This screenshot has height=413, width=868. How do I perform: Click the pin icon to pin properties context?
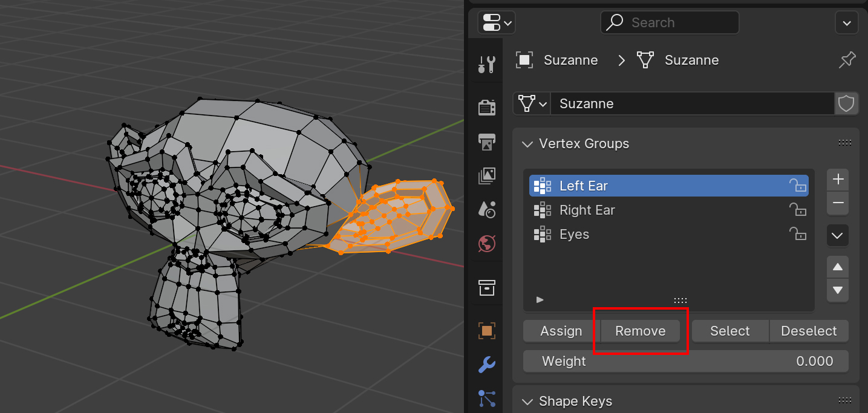[x=847, y=60]
